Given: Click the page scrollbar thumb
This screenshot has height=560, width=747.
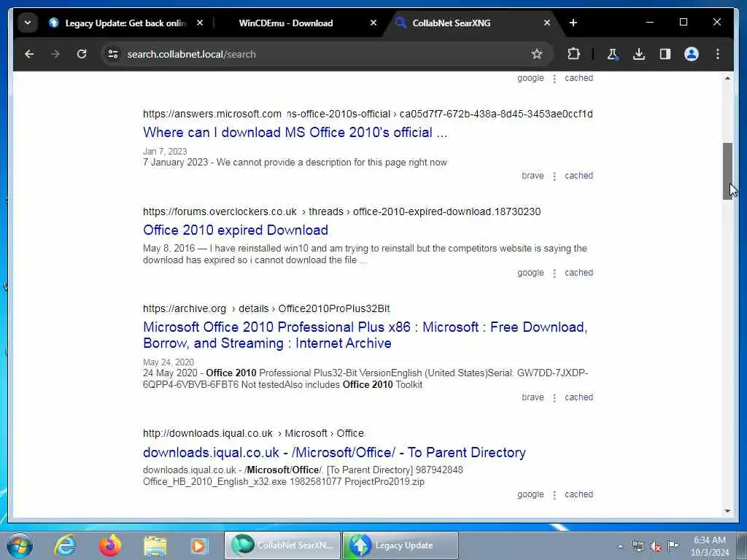Looking at the screenshot, I should 727,171.
